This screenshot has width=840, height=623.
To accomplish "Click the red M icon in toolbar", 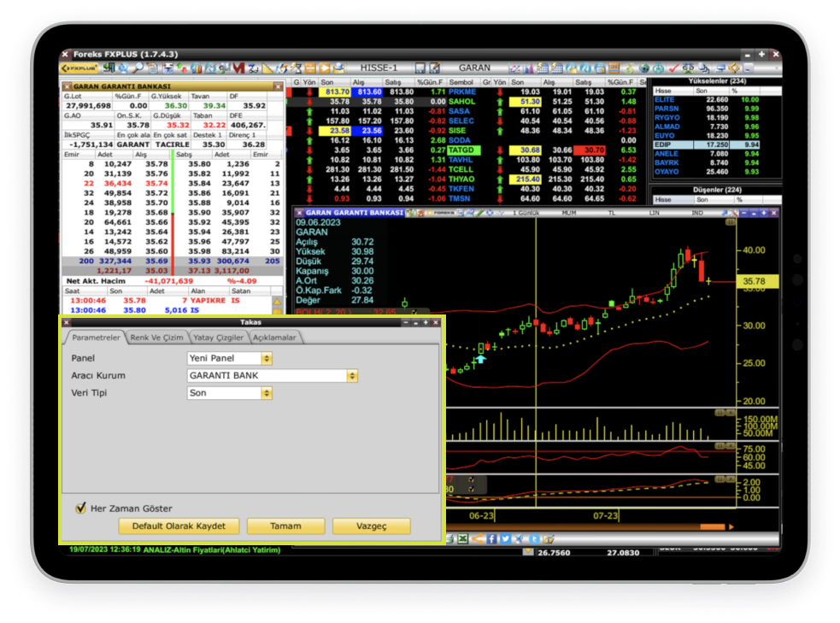I will coord(238,68).
